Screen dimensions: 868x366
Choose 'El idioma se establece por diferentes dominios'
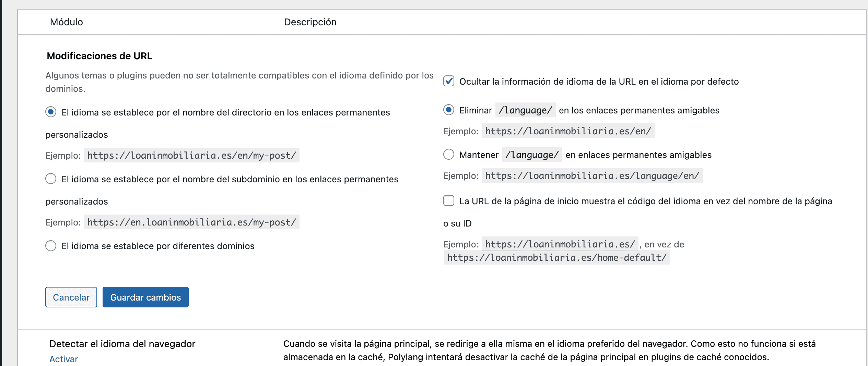point(51,246)
